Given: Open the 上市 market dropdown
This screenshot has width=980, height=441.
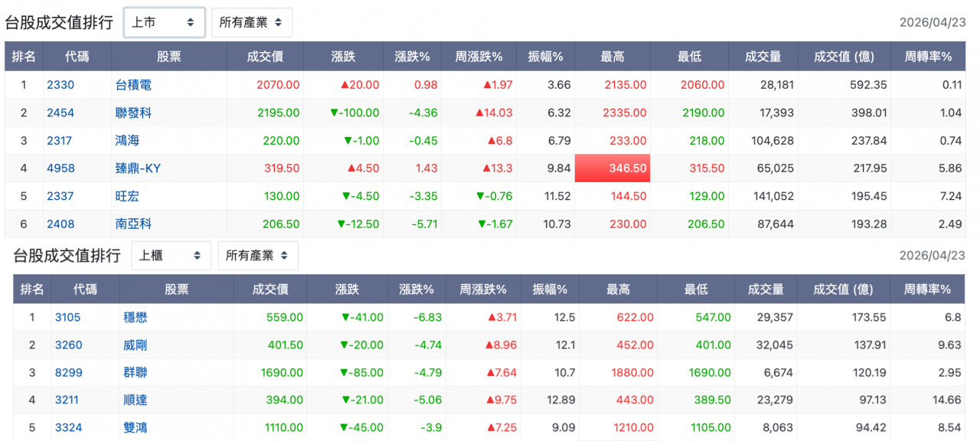Looking at the screenshot, I should [164, 23].
